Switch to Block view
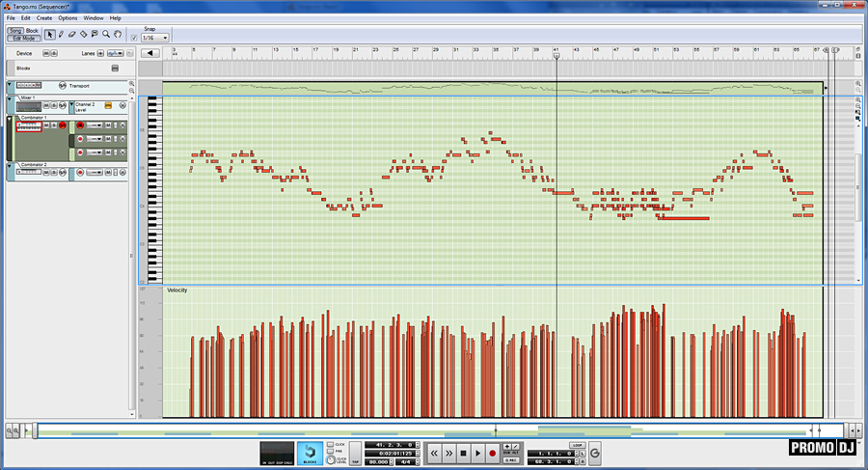Screen dimensions: 868x470 [x=32, y=31]
